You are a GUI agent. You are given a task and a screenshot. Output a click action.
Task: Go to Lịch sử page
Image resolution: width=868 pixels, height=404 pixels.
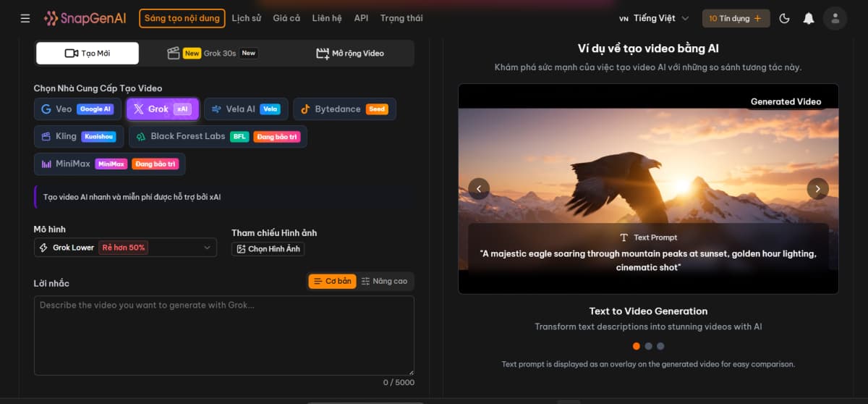click(x=246, y=18)
